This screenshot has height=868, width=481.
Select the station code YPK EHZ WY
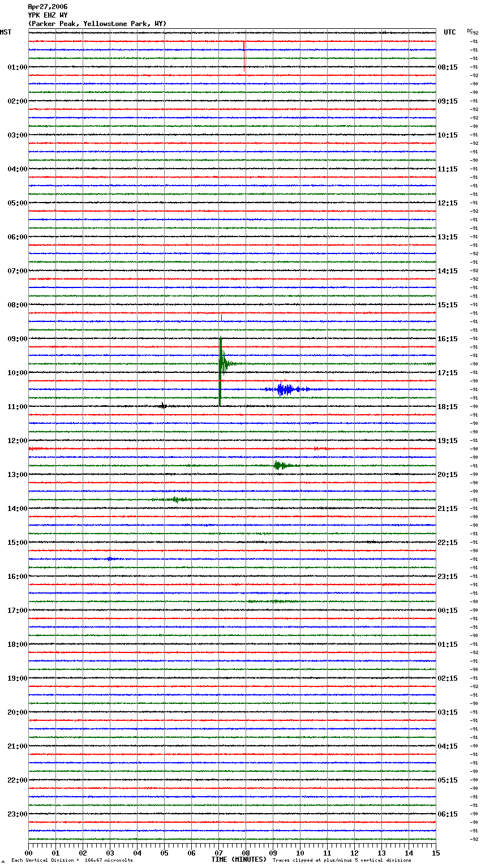click(x=48, y=15)
